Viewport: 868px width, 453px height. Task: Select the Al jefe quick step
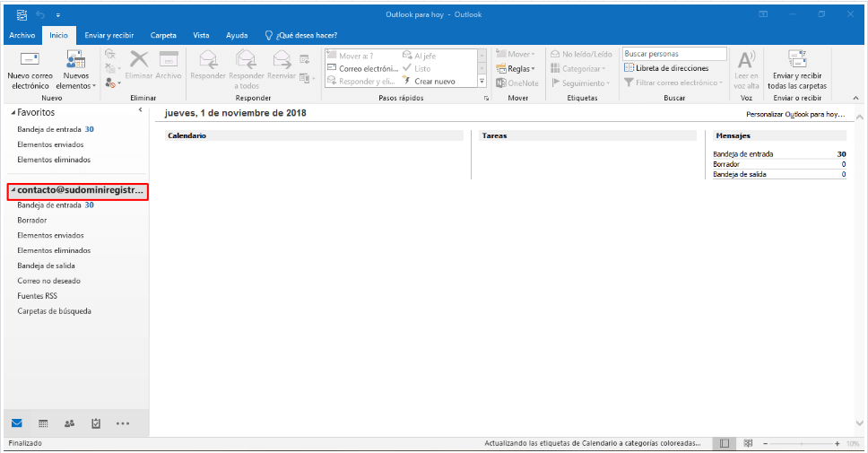pyautogui.click(x=419, y=56)
